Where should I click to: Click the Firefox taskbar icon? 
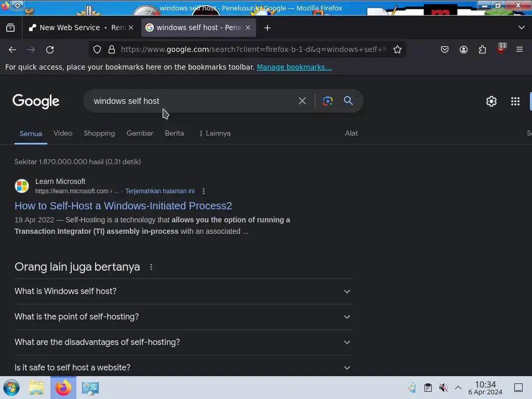63,388
